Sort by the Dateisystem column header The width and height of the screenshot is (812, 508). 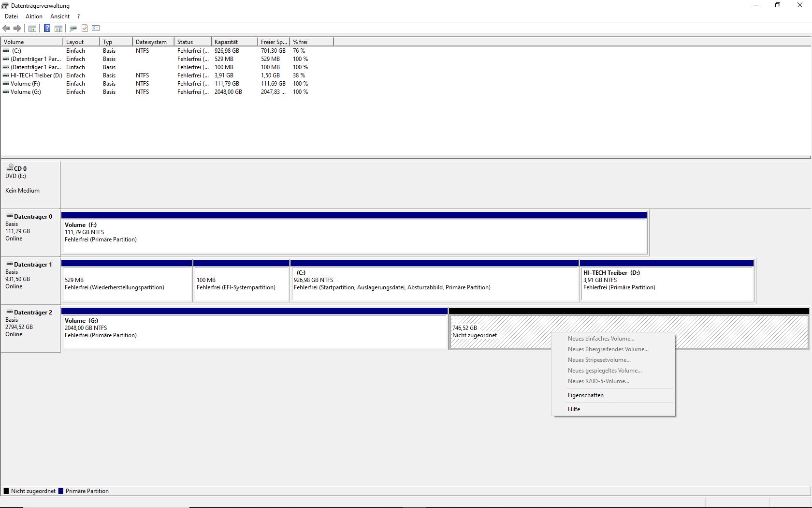(153, 42)
